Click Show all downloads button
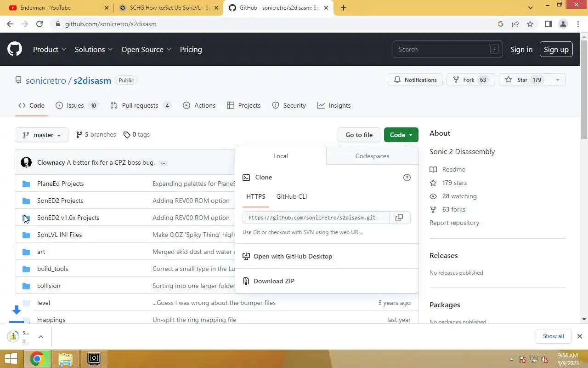The image size is (588, 368). pyautogui.click(x=553, y=336)
